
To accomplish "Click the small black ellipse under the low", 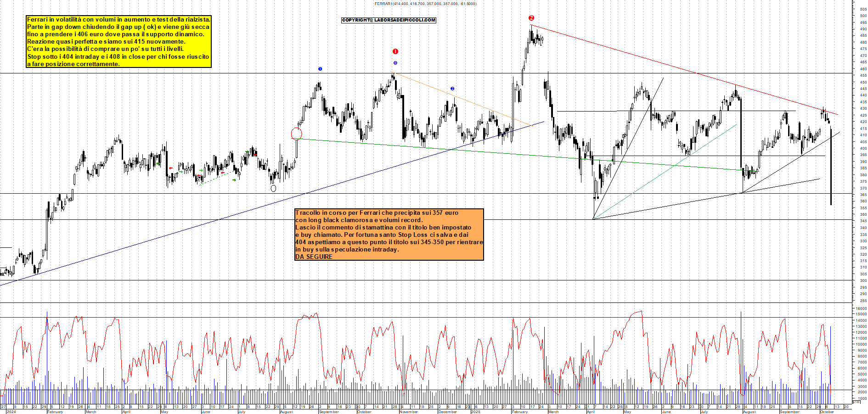I will pos(274,188).
